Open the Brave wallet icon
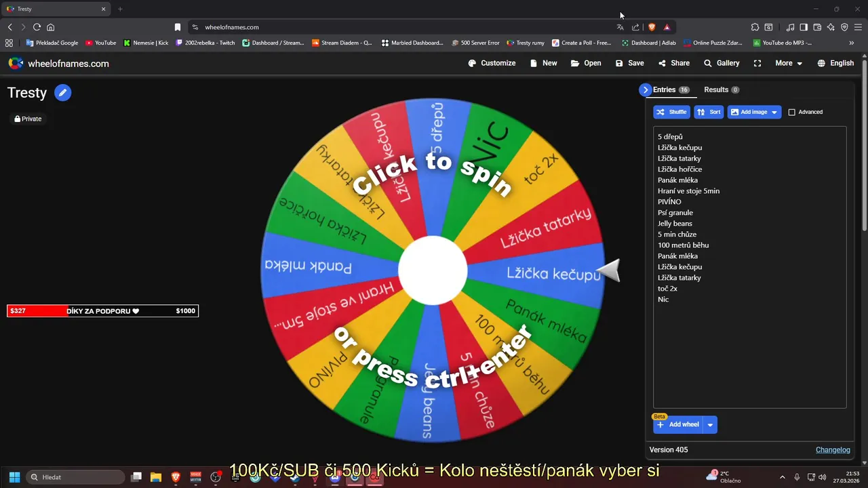Image resolution: width=868 pixels, height=488 pixels. click(x=817, y=27)
